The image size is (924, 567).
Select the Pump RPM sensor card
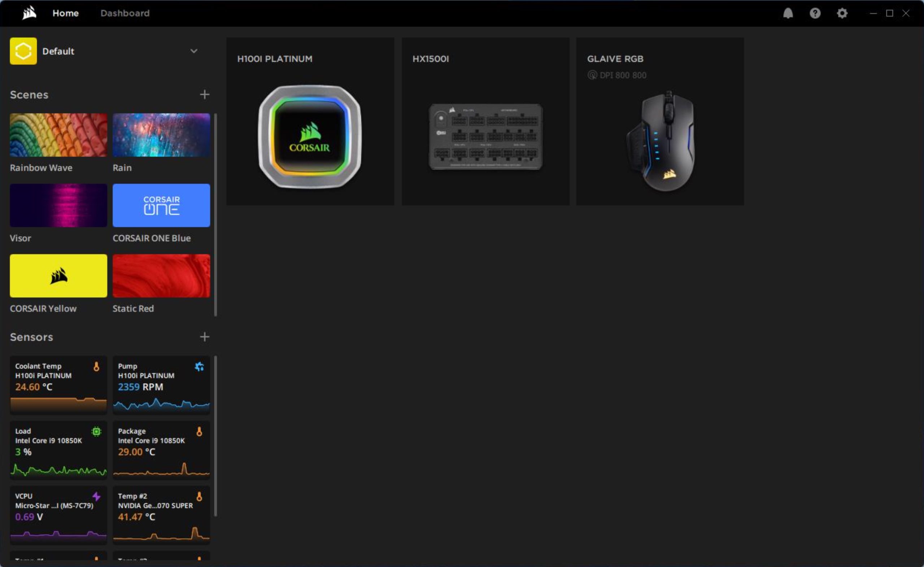(x=161, y=384)
